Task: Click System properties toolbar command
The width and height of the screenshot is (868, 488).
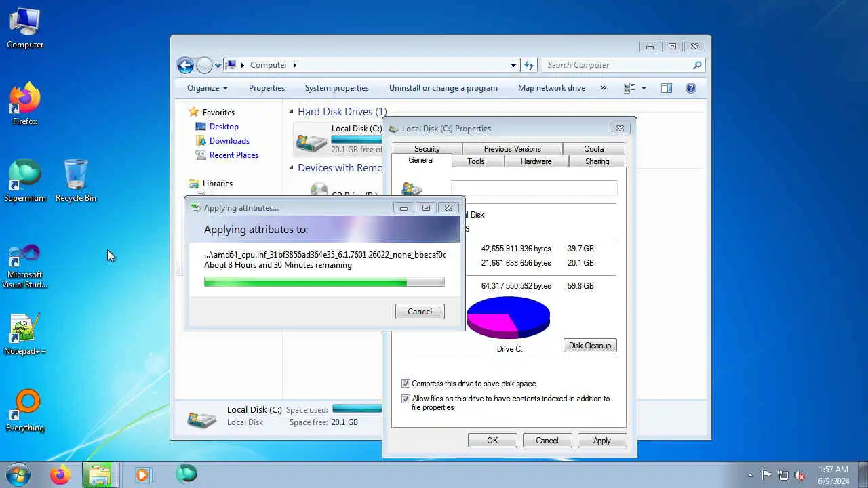Action: click(337, 88)
